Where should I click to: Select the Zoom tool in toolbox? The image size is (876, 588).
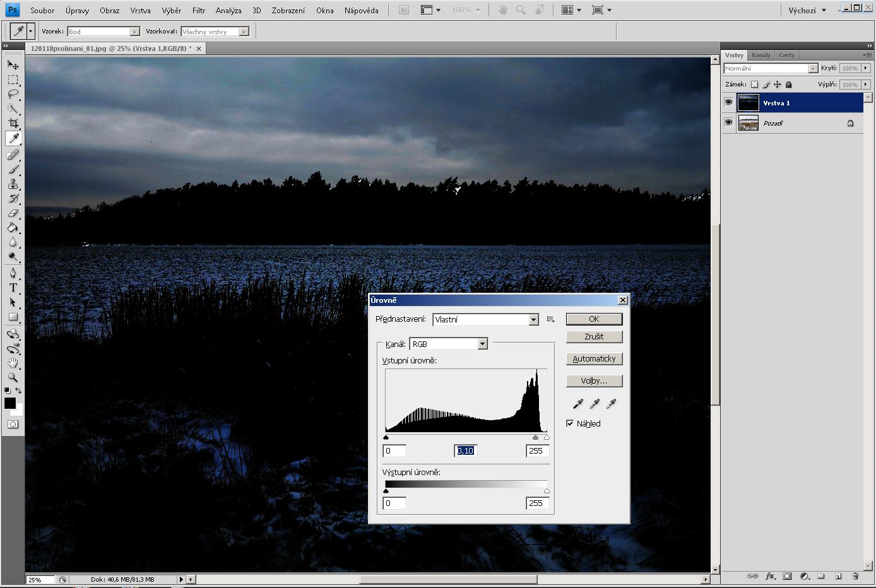tap(13, 377)
